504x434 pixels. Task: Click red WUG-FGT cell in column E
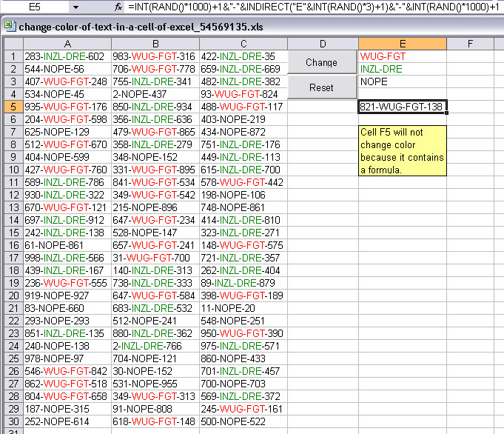point(403,56)
